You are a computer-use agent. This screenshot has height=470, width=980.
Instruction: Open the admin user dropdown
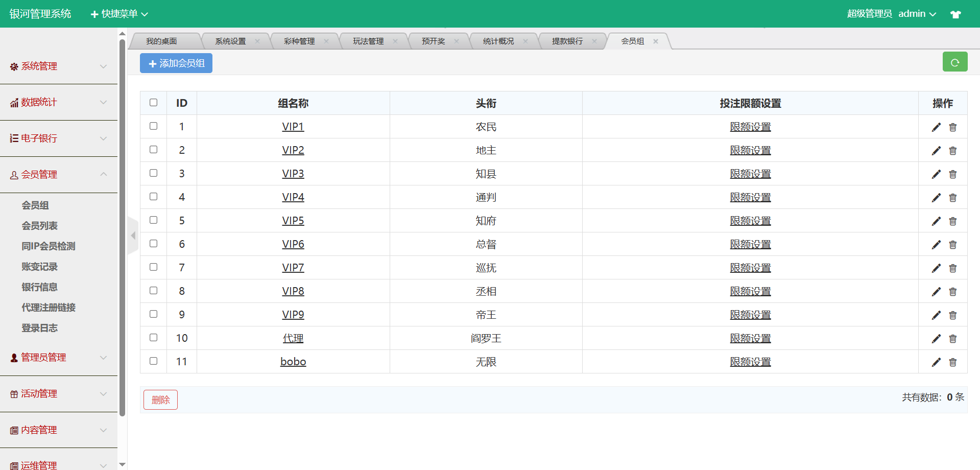pos(917,14)
